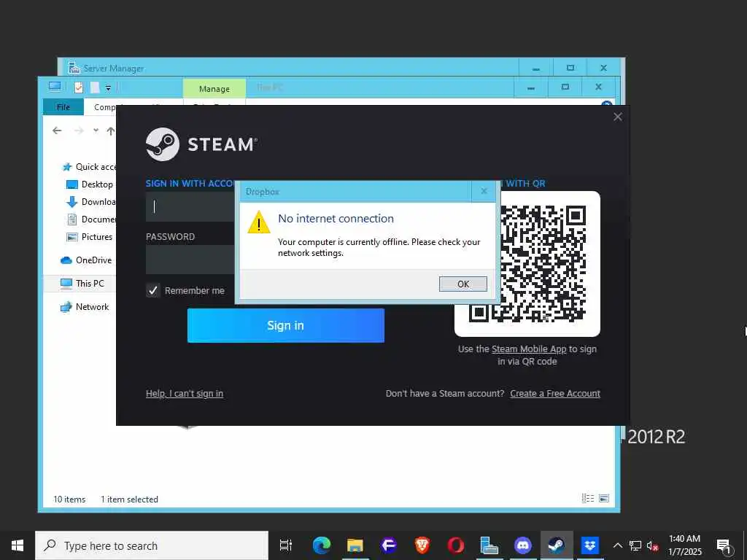Switch Explorer to details view
The image size is (747, 560).
(588, 498)
